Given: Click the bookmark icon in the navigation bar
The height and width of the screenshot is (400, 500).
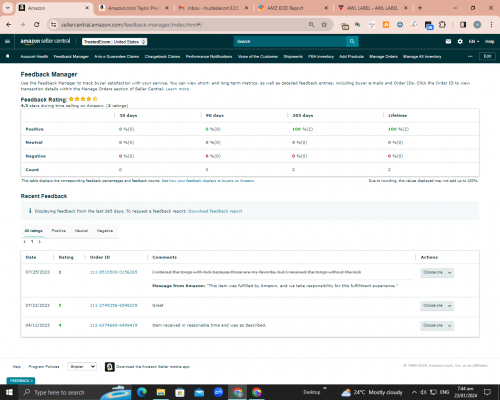Looking at the screenshot, I should [8, 56].
